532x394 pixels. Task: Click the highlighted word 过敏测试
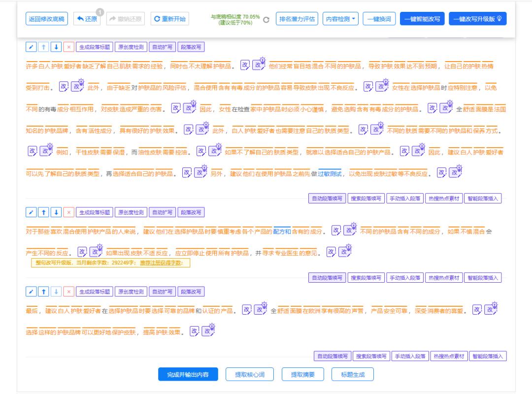point(330,174)
